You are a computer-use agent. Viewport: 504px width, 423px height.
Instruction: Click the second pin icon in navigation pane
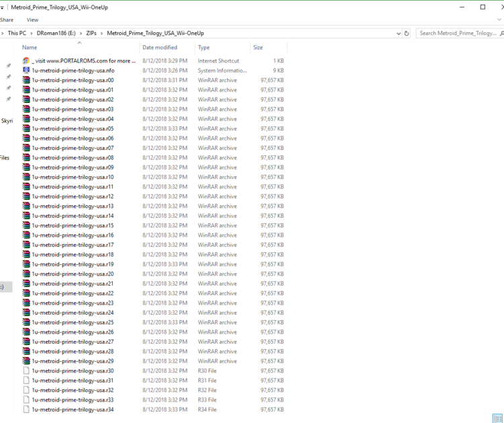coord(9,77)
